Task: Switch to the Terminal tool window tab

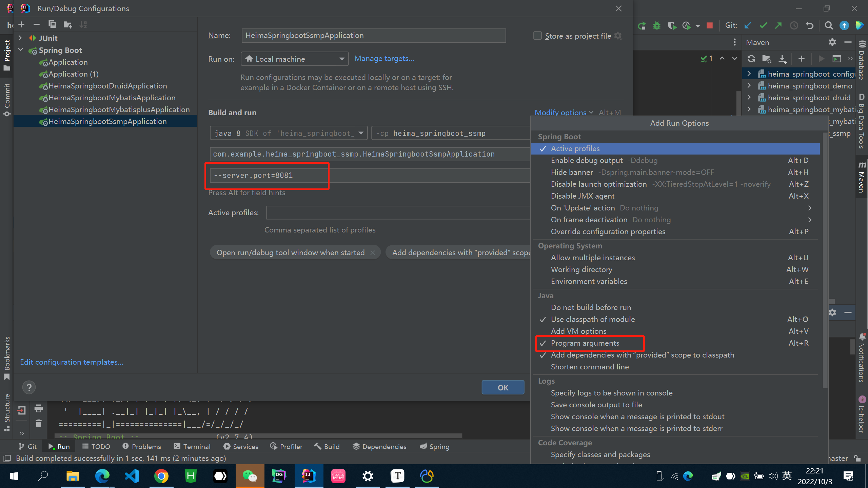Action: tap(192, 446)
